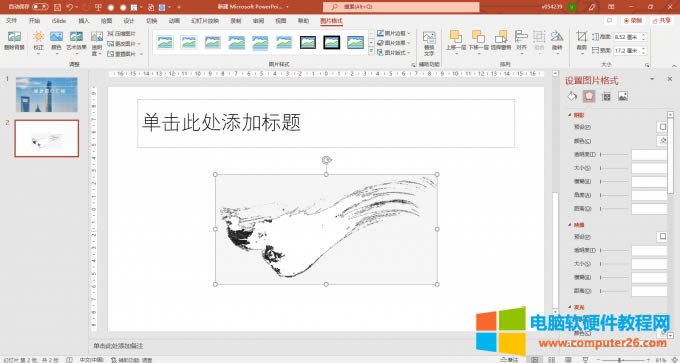Collapse the Shadow (阴影) section

[570, 115]
